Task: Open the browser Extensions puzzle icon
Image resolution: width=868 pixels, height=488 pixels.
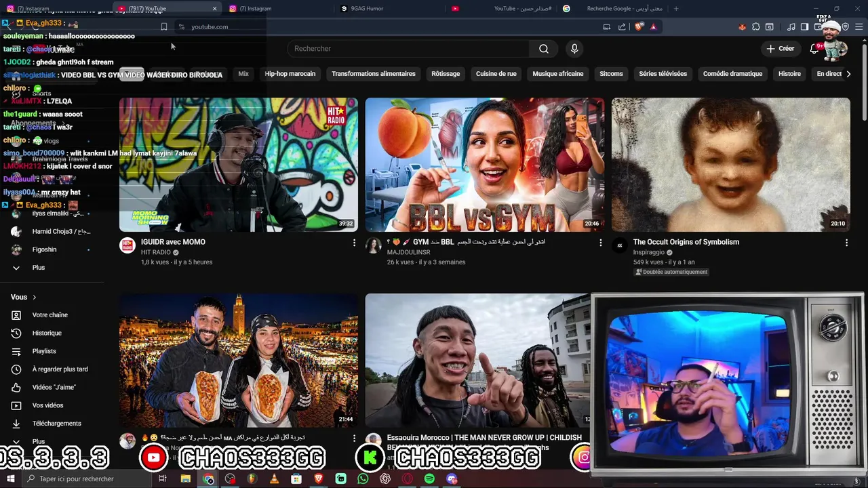Action: (x=756, y=27)
